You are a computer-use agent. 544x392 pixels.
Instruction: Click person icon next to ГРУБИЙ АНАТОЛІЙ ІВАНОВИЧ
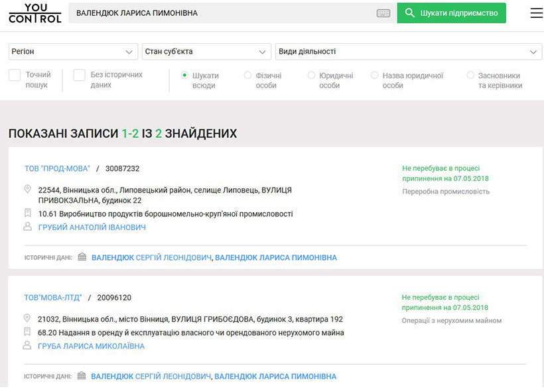click(28, 227)
